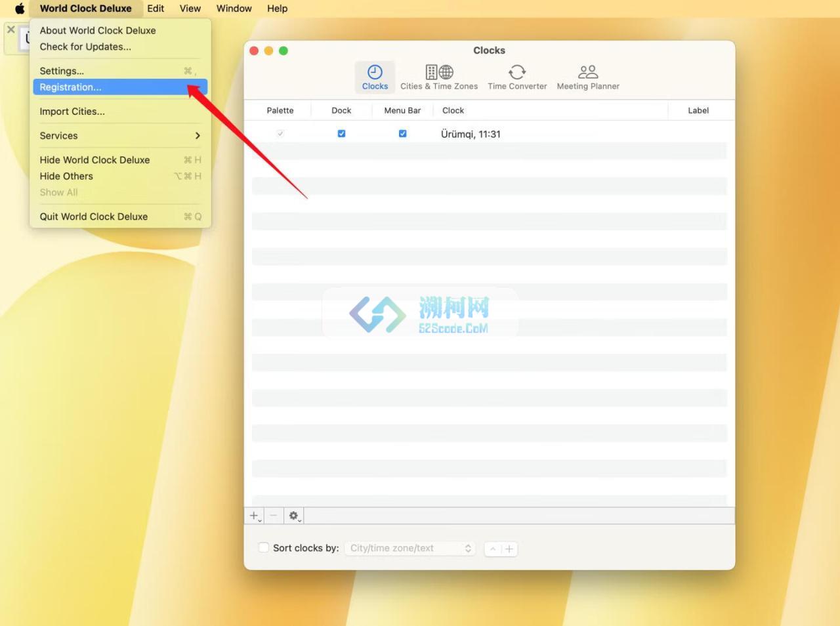Viewport: 840px width, 626px height.
Task: Open the Help menu
Action: point(277,9)
